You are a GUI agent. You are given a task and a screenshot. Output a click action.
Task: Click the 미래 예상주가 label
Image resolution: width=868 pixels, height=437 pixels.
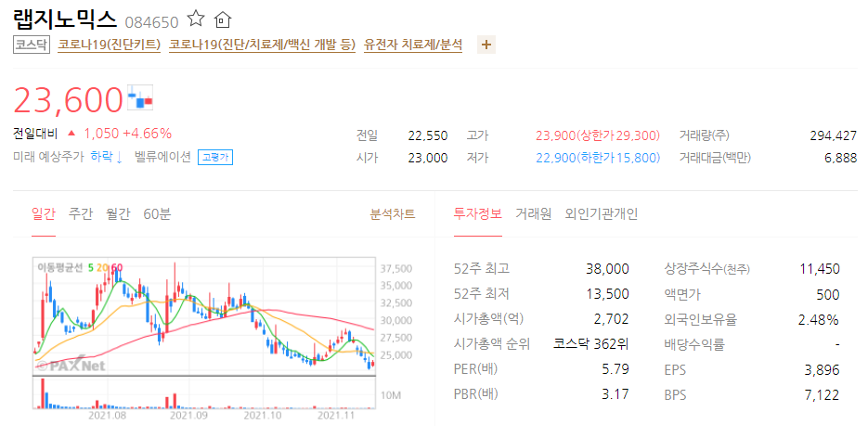48,157
